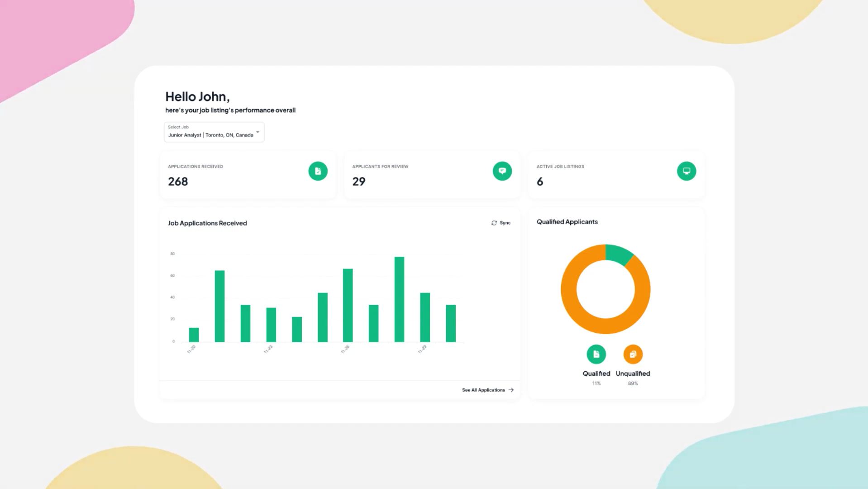
Task: Click the arrow next to See All Applications
Action: click(x=511, y=390)
